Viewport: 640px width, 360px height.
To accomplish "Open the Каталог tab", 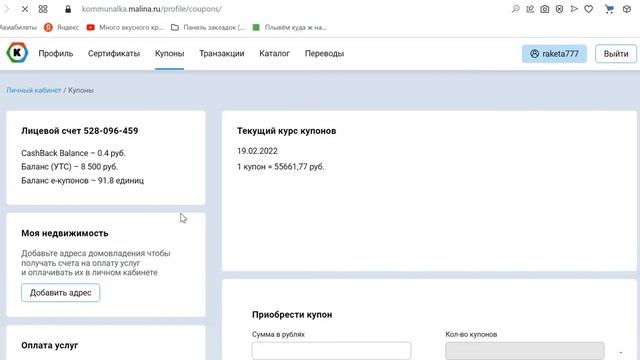I will 274,53.
